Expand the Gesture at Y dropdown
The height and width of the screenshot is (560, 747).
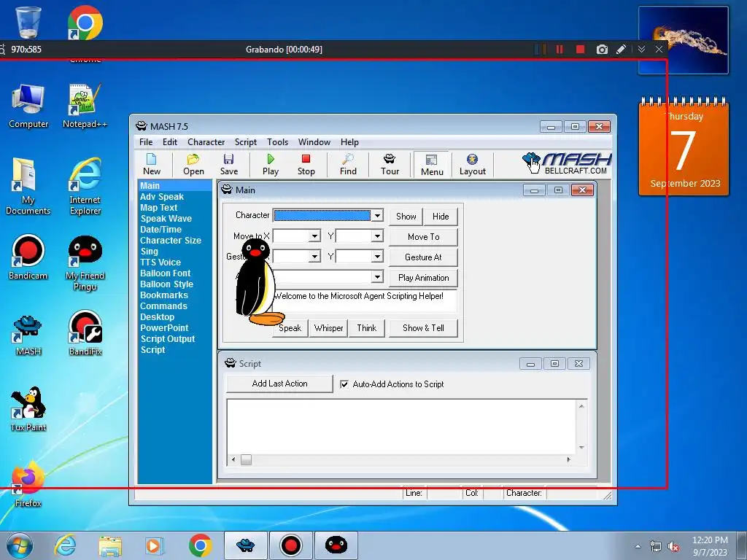(377, 257)
